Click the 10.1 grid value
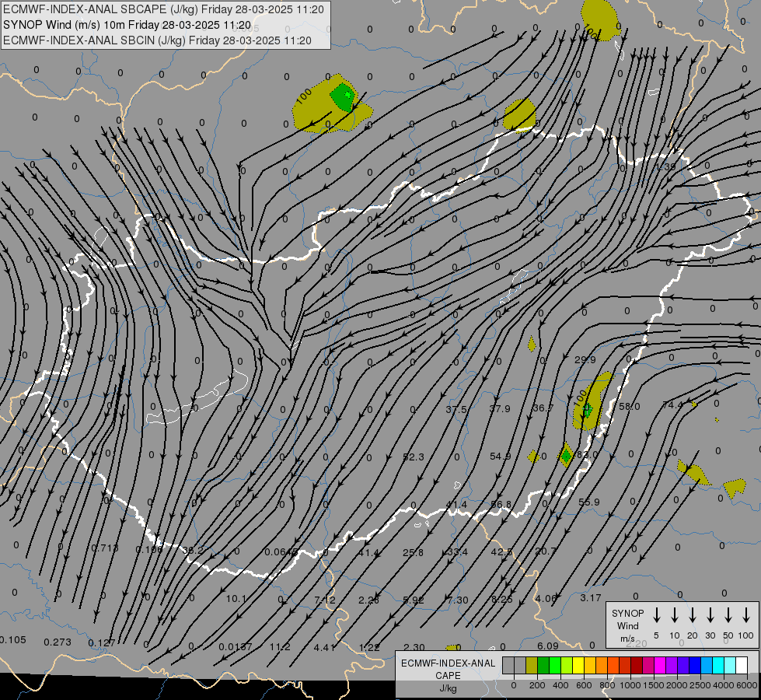The image size is (761, 700). pos(236,599)
